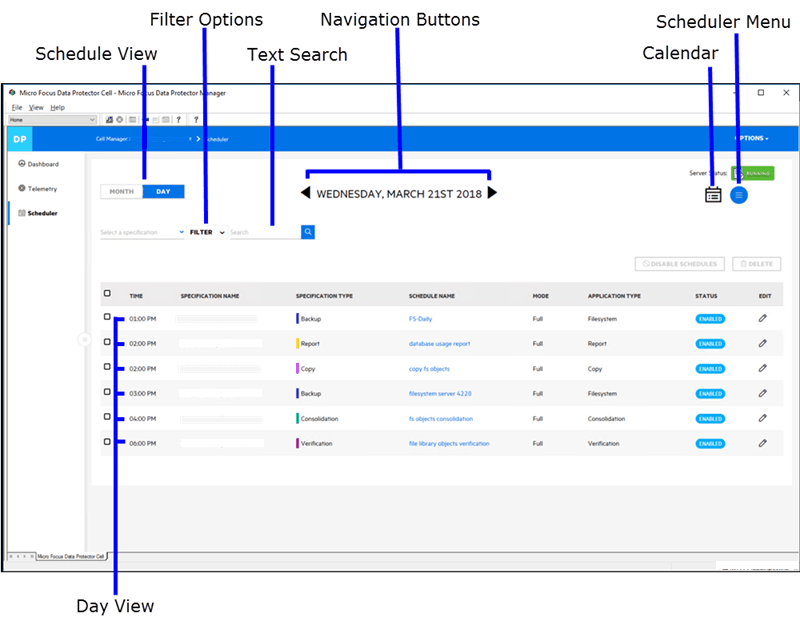This screenshot has width=800, height=621.
Task: Select the Micro Focus Data Protector Cell bottom tab
Action: [x=71, y=556]
